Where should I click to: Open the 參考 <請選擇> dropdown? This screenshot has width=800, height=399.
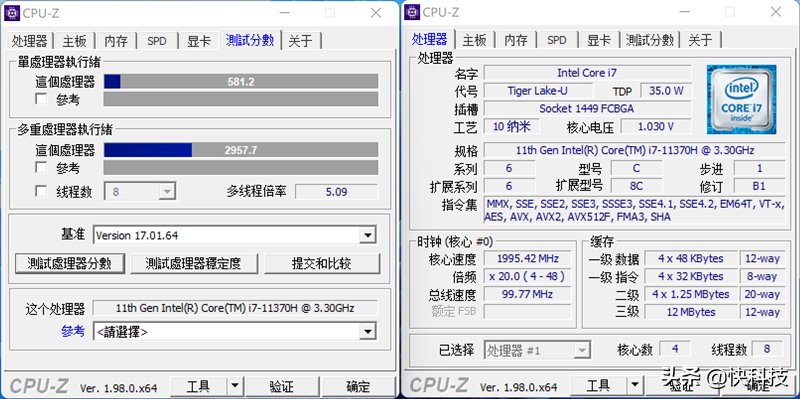pos(367,332)
